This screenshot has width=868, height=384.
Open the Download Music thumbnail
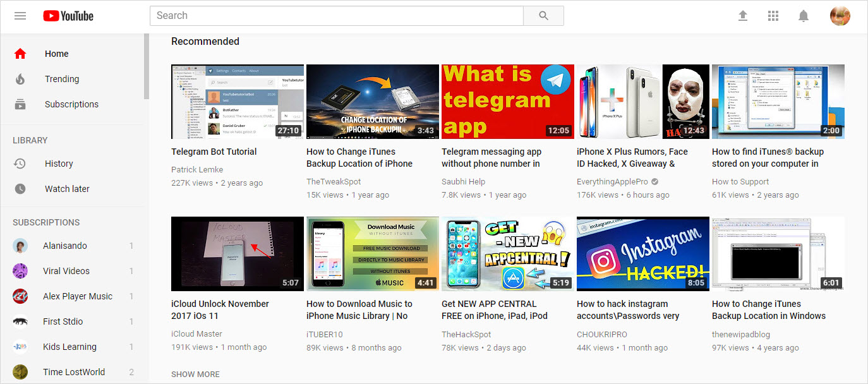tap(373, 254)
